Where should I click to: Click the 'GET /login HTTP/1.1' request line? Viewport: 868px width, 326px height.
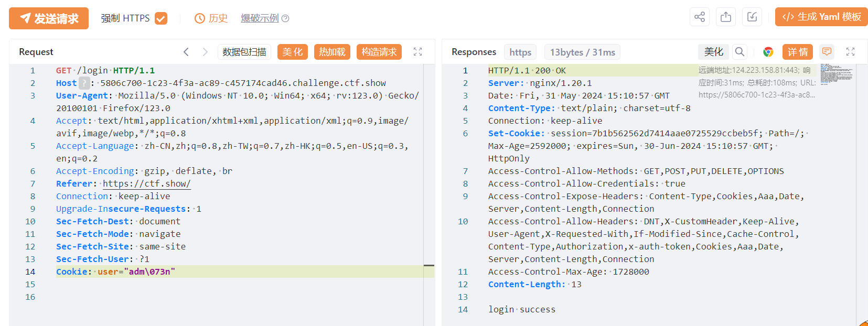pyautogui.click(x=105, y=70)
